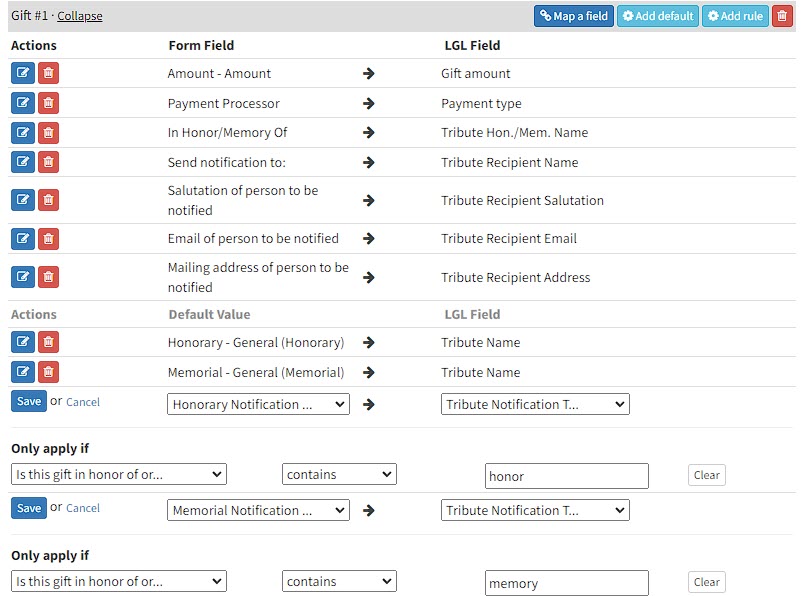The width and height of the screenshot is (803, 596).
Task: Clear the 'memory' condition
Action: tap(706, 582)
